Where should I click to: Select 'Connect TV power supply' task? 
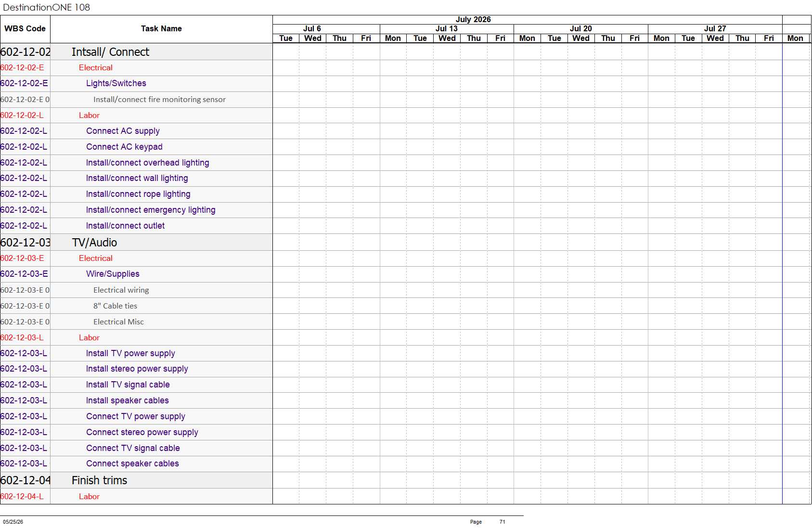click(x=136, y=416)
